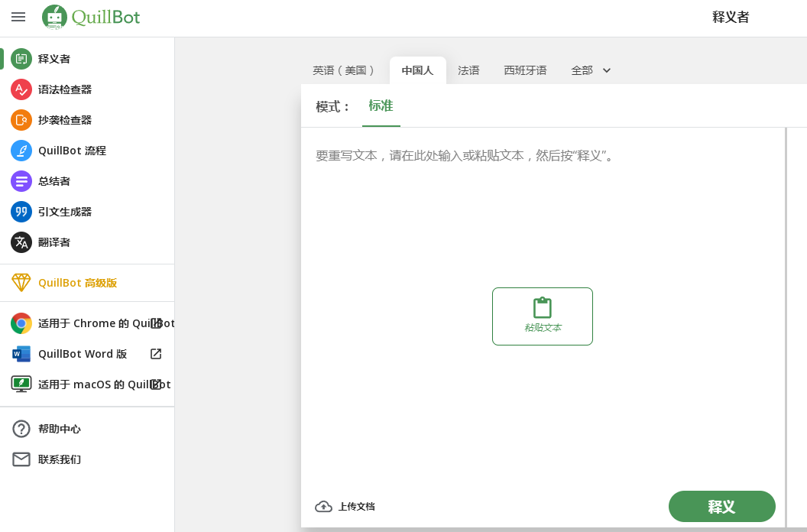Viewport: 807px width, 532px height.
Task: Click the QuillBot logo
Action: 92,17
